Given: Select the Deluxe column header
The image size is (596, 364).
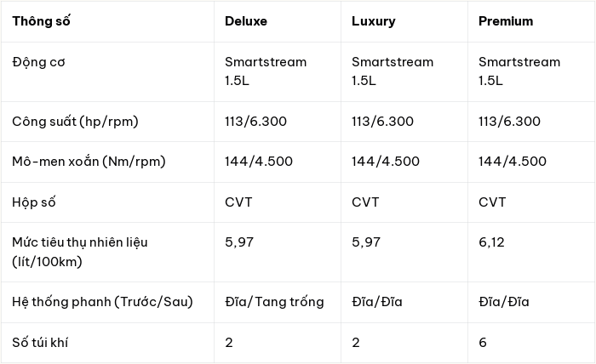Looking at the screenshot, I should tap(246, 21).
